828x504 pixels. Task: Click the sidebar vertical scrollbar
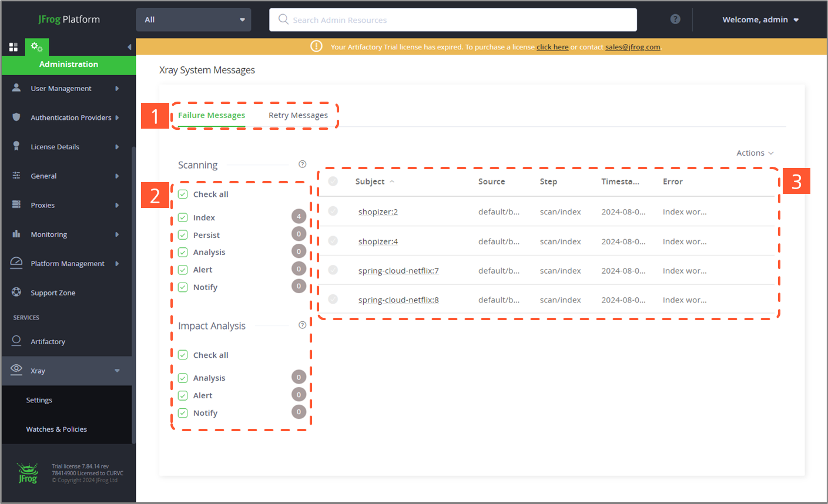tap(133, 294)
